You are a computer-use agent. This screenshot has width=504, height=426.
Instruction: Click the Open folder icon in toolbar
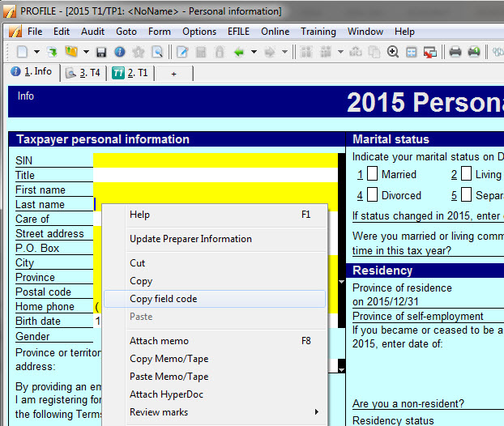pyautogui.click(x=71, y=51)
